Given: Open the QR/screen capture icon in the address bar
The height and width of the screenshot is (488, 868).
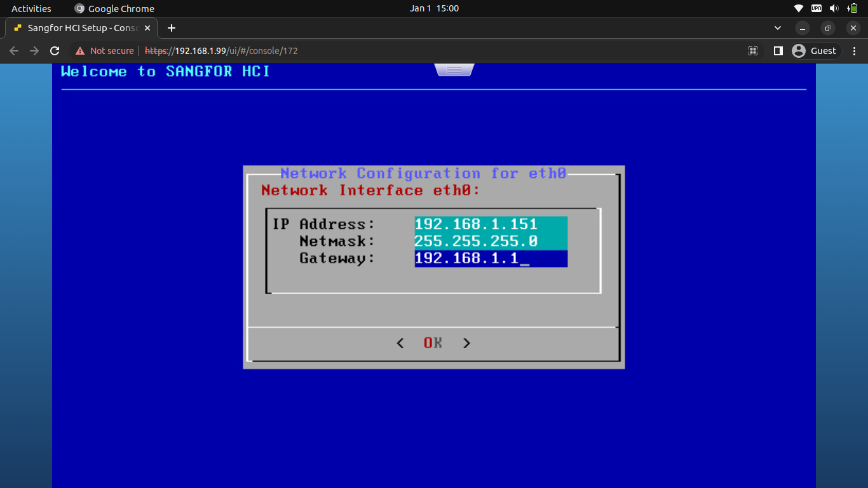Looking at the screenshot, I should [753, 51].
